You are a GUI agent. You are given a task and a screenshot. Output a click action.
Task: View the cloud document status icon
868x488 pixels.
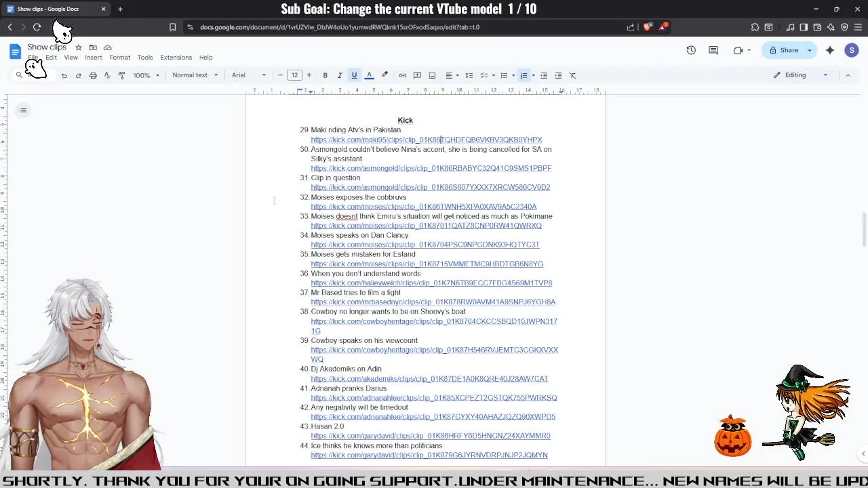[107, 47]
